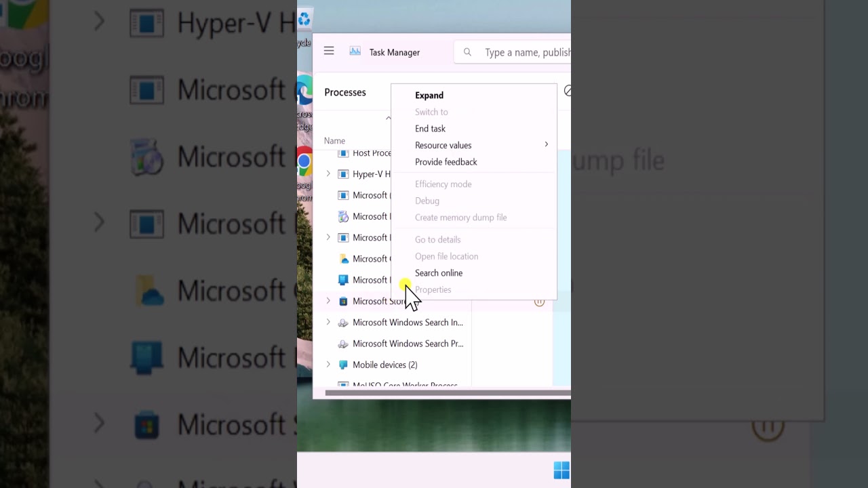Click the greyed-out Open file location entry

click(x=446, y=256)
